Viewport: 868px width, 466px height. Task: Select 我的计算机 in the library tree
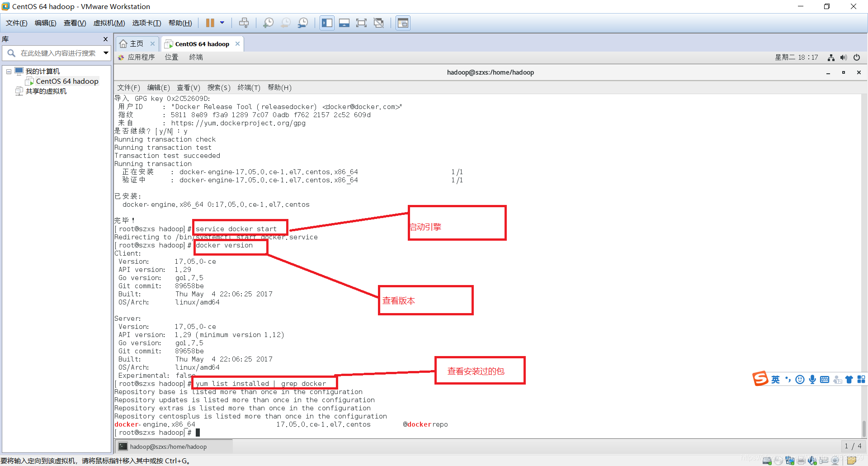42,71
